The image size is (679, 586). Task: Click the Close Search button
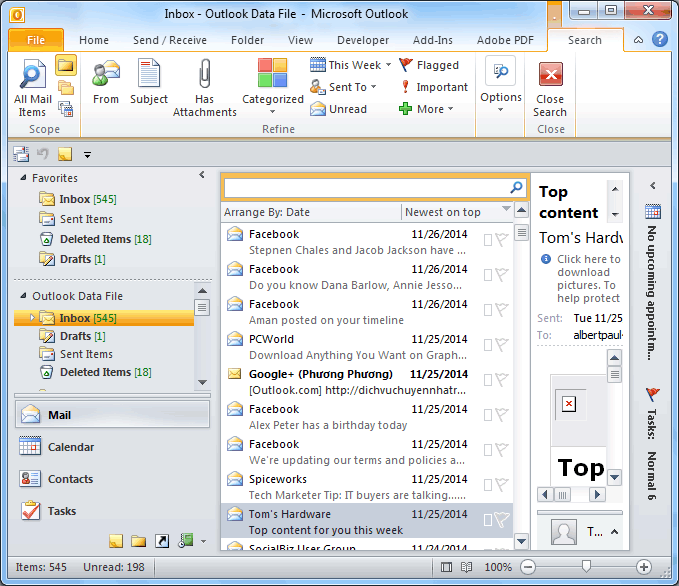[x=550, y=89]
